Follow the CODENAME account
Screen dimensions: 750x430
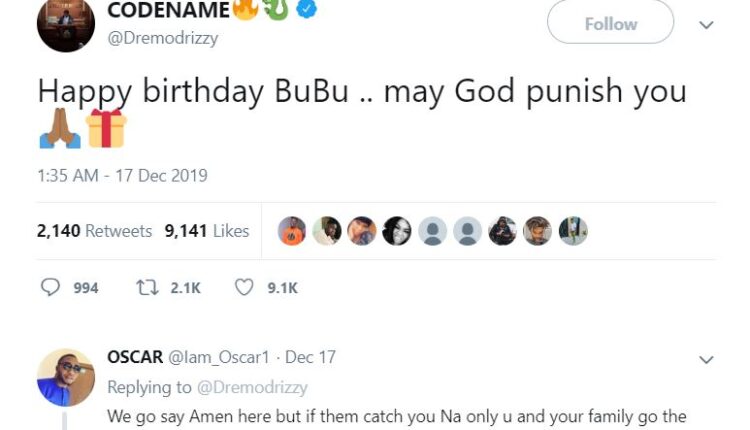(611, 23)
